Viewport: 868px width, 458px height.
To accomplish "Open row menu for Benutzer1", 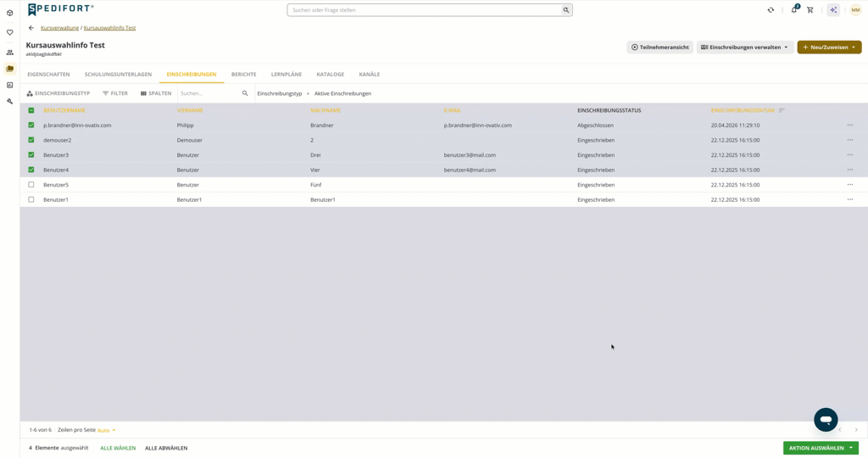I will 849,199.
